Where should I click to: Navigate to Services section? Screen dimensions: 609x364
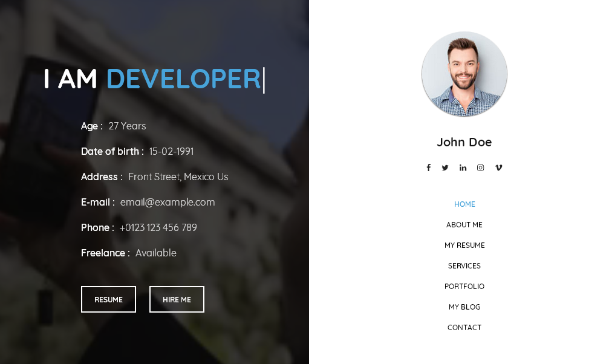(464, 266)
